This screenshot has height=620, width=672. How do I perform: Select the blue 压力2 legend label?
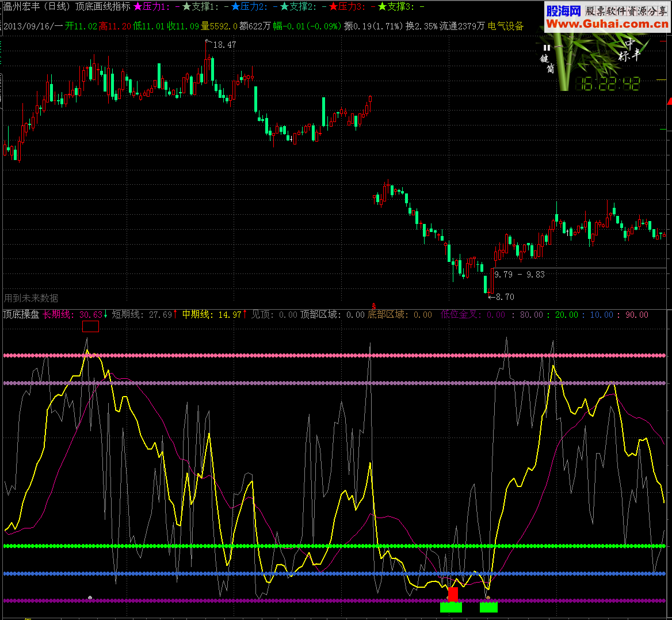(x=250, y=6)
